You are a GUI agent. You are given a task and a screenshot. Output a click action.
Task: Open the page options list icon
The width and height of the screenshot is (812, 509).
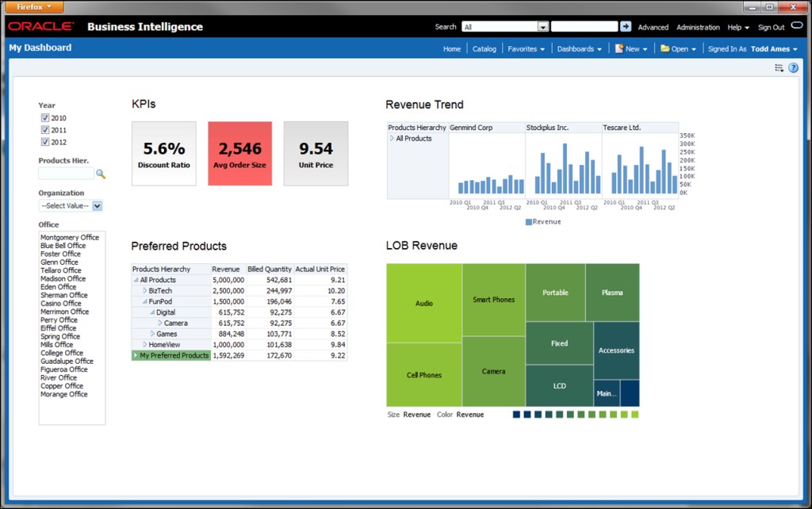(779, 68)
